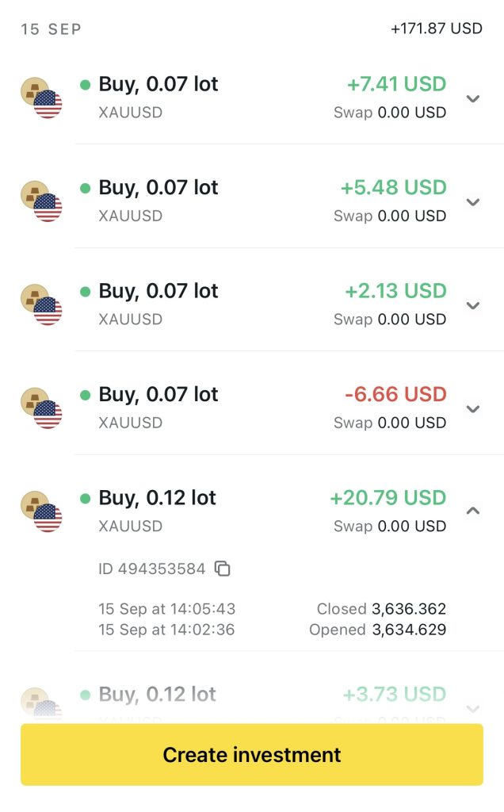Screen dimensions: 504x812
Task: Collapse the +20.79 USD trade details
Action: (x=473, y=511)
